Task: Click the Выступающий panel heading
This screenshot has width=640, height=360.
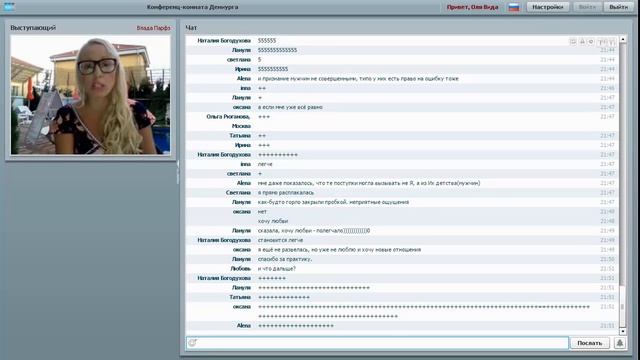Action: (x=33, y=28)
